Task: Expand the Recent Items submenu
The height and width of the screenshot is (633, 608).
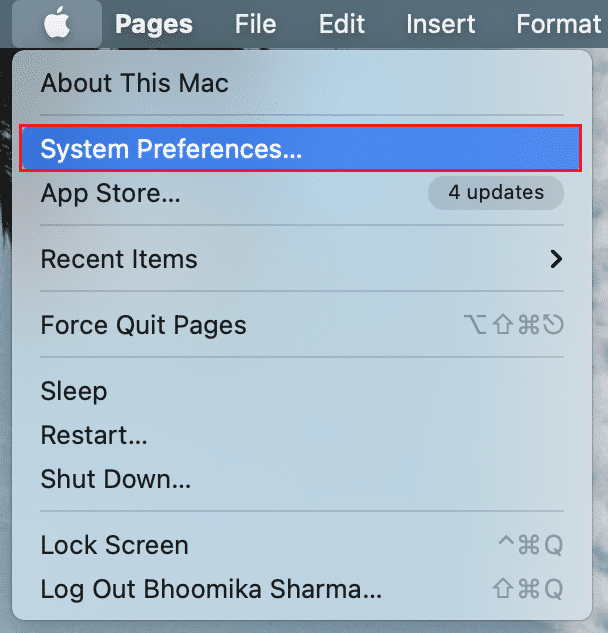Action: (x=119, y=259)
